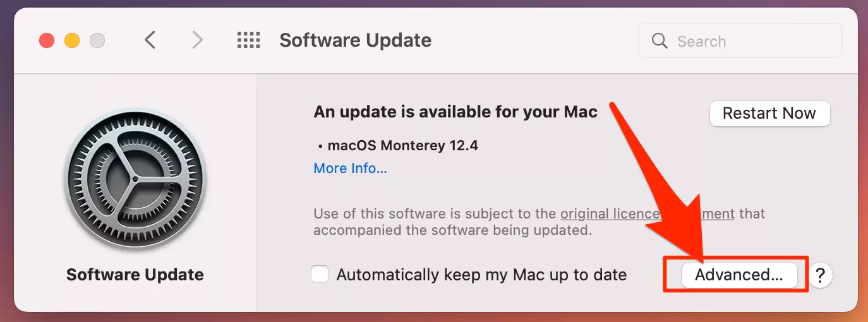Image resolution: width=868 pixels, height=322 pixels.
Task: Select the macOS Monterey 12.4 update entry
Action: 402,146
